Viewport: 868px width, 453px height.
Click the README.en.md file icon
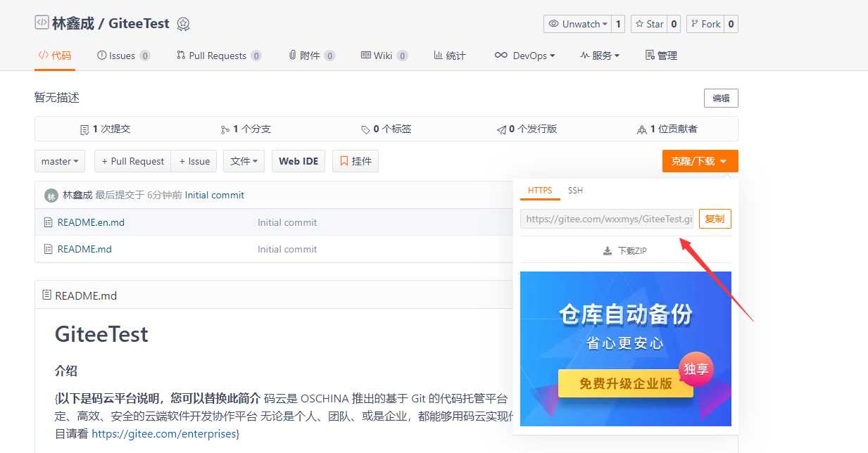click(49, 222)
